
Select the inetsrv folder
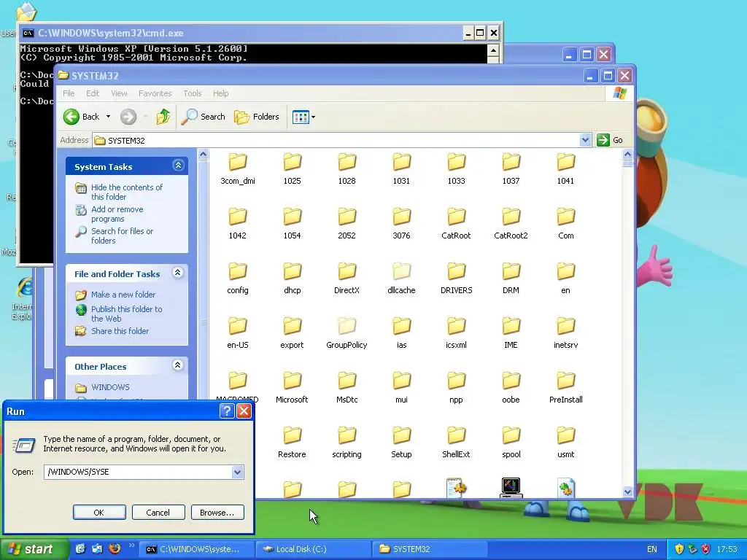(x=566, y=332)
